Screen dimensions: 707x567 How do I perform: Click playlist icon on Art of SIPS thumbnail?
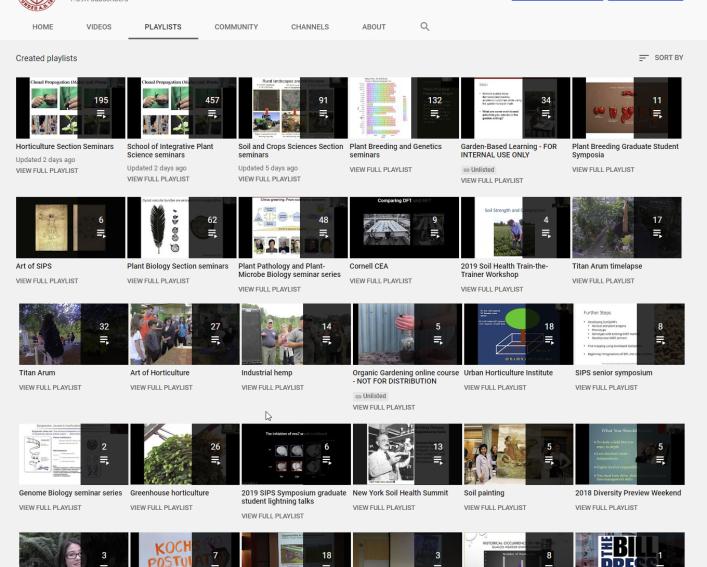click(x=101, y=233)
